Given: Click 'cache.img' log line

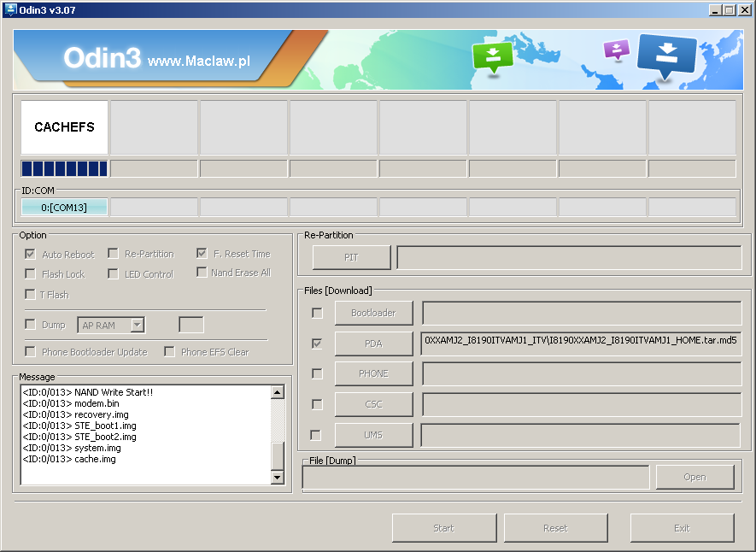Looking at the screenshot, I should click(69, 459).
